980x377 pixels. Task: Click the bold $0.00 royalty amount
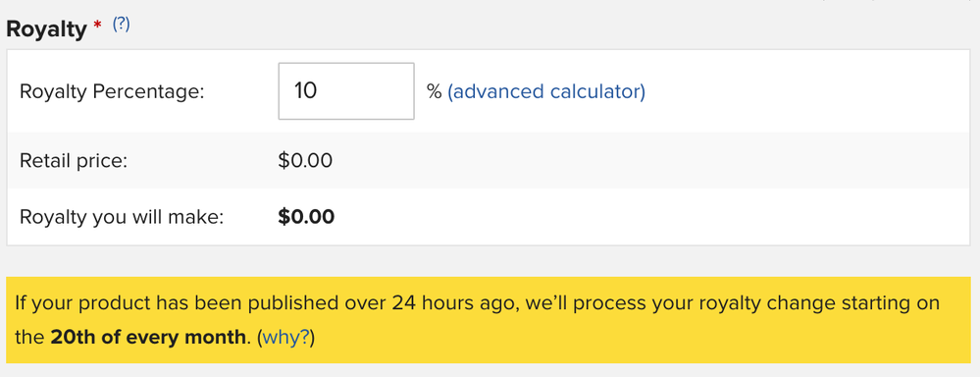click(x=306, y=217)
